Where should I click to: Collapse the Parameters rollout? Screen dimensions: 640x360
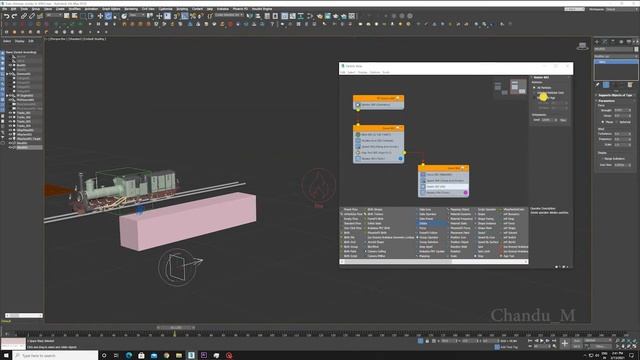[x=607, y=101]
